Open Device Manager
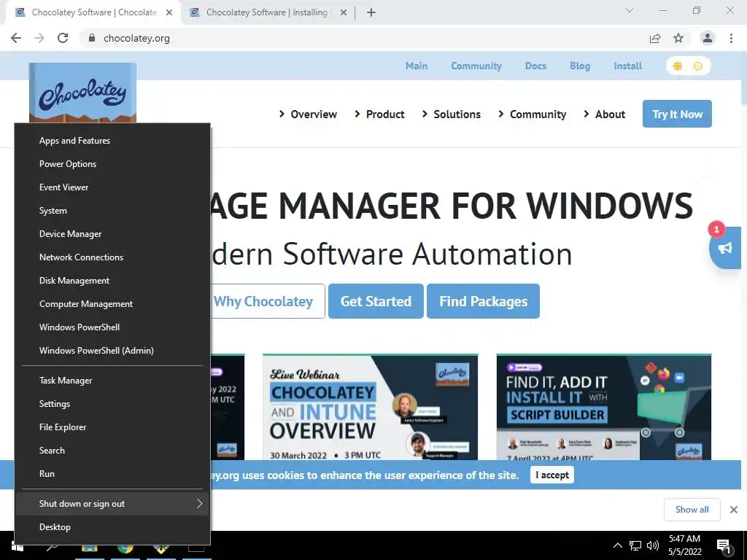Screen dimensions: 747x560 click(x=113, y=234)
